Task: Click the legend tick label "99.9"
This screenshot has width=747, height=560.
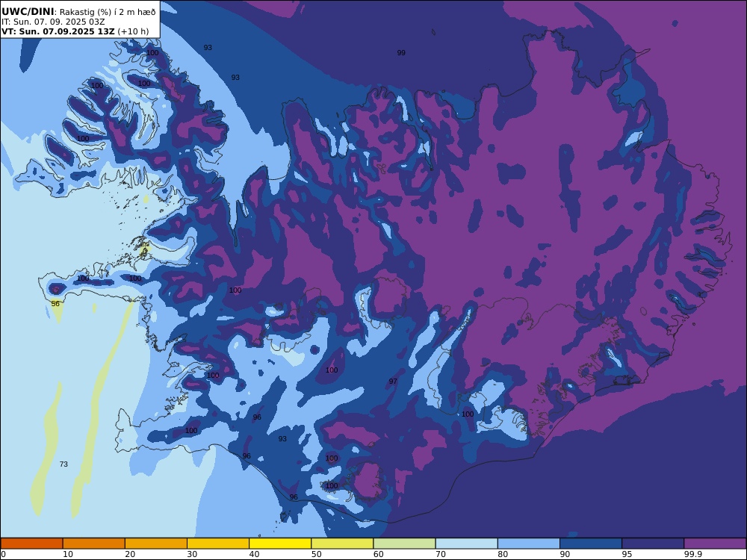Action: tap(692, 554)
